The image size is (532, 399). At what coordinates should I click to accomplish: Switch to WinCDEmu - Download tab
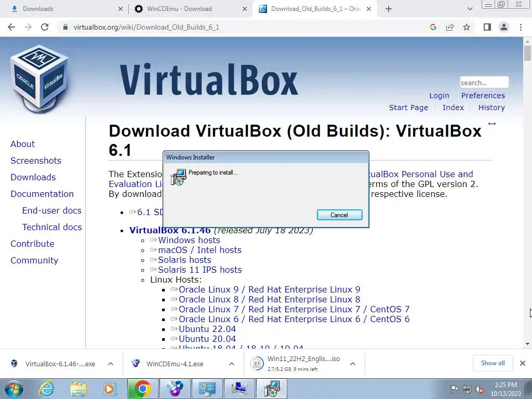coord(190,9)
